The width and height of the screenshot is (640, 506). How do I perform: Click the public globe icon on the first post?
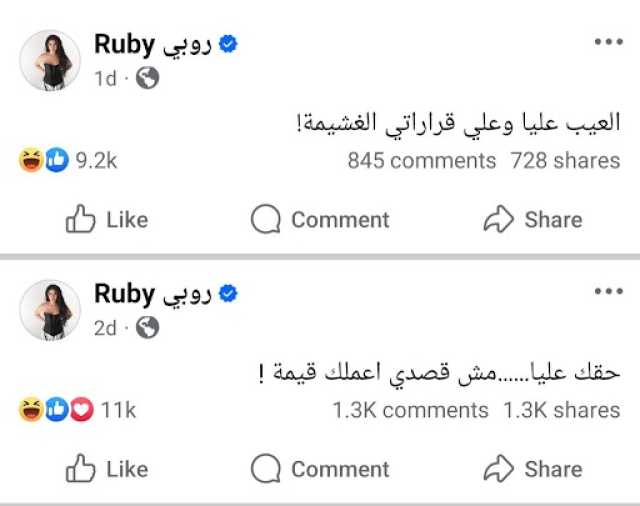click(x=147, y=78)
